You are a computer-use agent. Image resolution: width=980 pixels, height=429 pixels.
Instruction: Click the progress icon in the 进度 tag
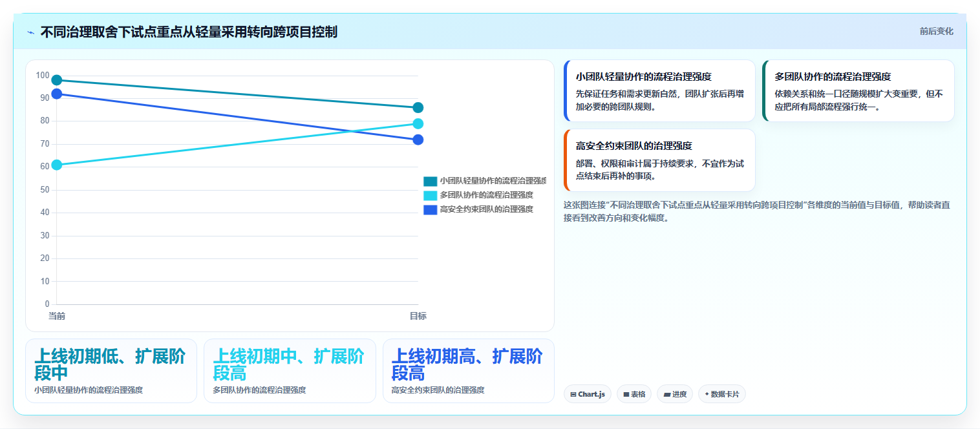(x=666, y=394)
